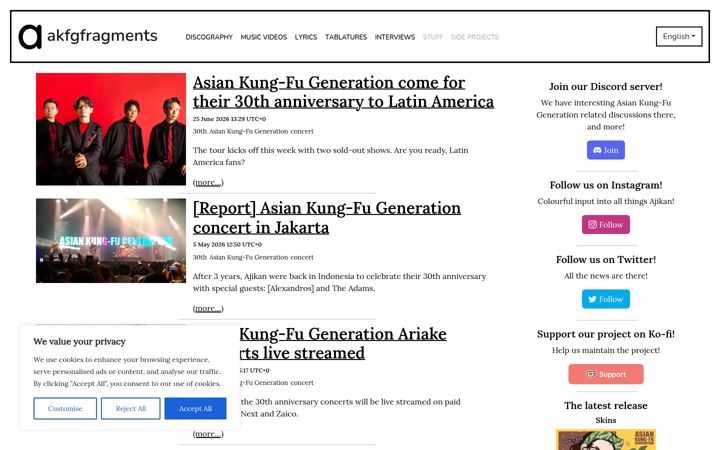Follow on Twitter button

tap(606, 299)
